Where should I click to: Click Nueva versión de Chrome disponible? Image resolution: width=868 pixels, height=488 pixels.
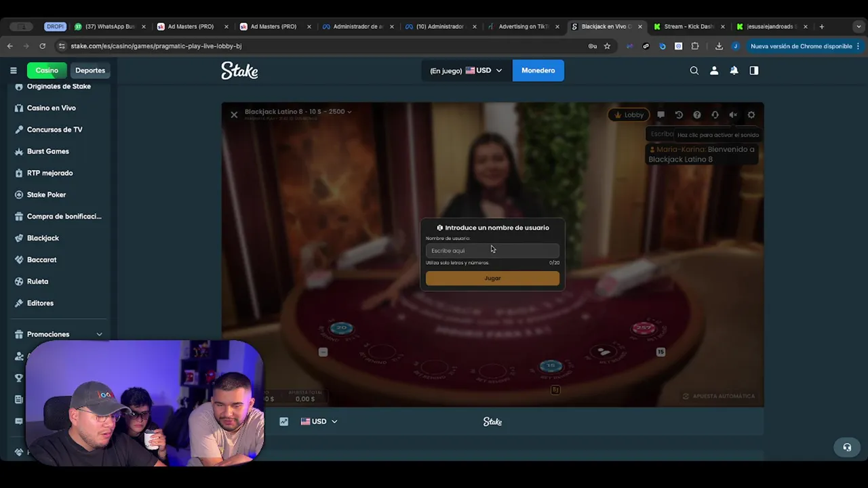click(800, 46)
